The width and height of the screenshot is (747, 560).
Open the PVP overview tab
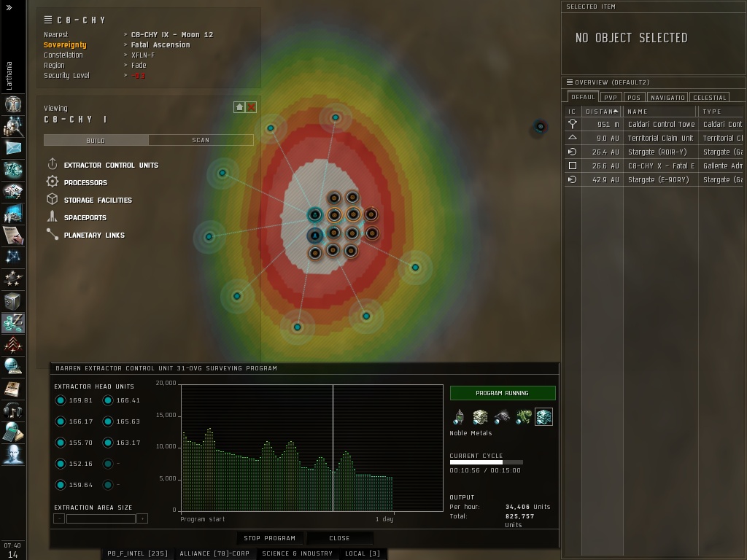point(611,97)
